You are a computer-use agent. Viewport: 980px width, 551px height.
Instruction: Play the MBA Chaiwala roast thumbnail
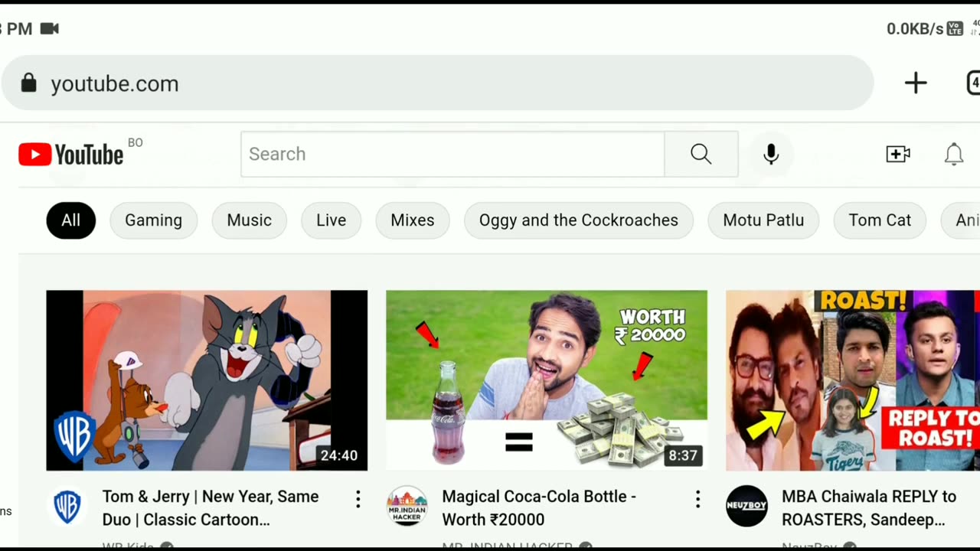pos(853,380)
